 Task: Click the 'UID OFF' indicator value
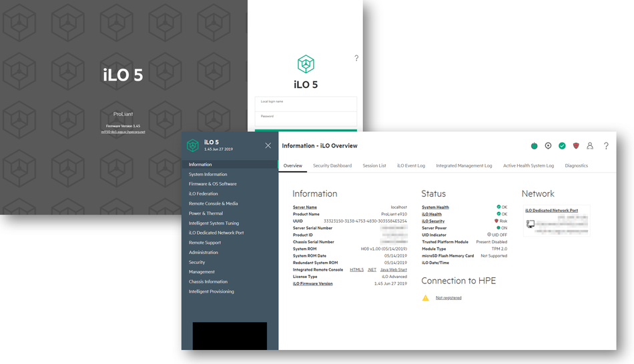click(x=499, y=235)
